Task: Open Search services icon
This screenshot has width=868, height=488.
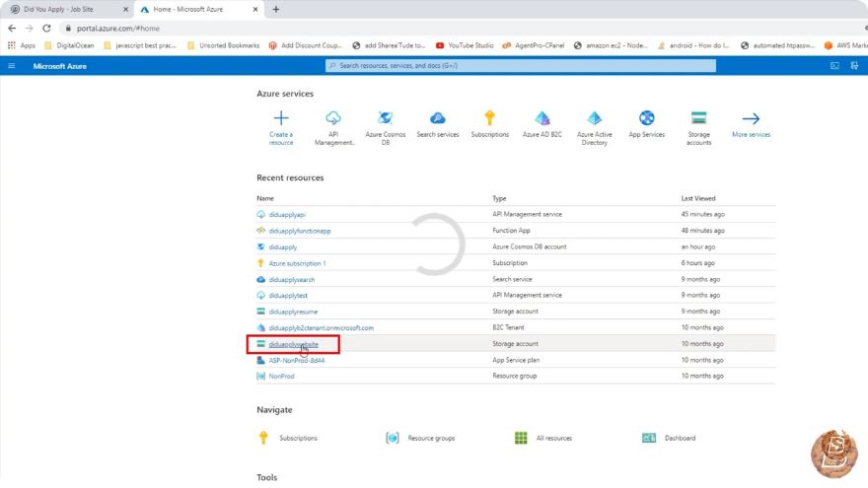Action: [437, 118]
